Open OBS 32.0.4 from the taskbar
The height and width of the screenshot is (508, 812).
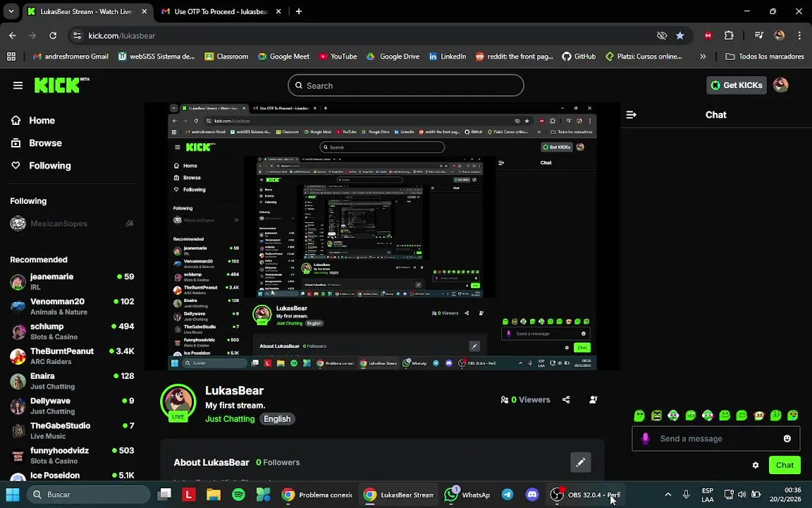[x=585, y=495]
